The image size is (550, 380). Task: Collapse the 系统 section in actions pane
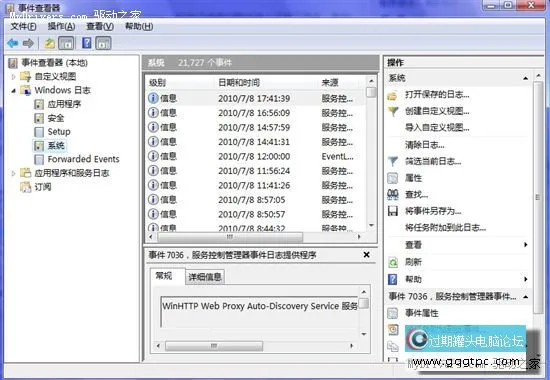click(525, 78)
